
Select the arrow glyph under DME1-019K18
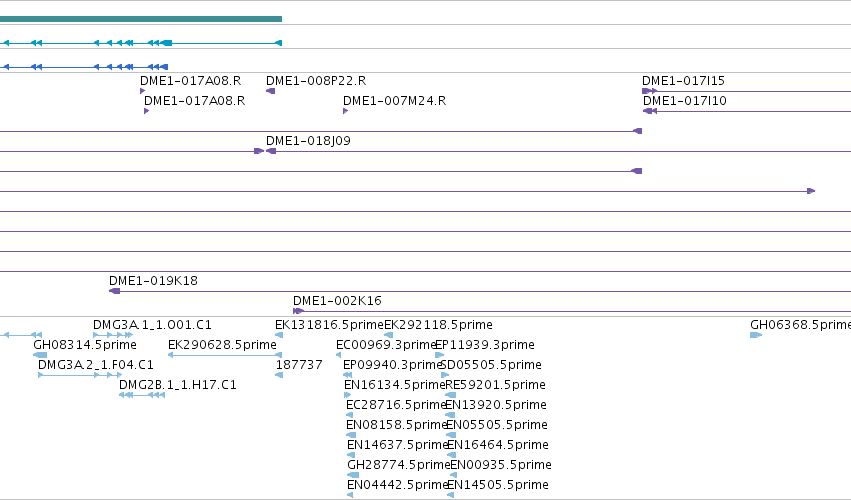click(x=115, y=292)
